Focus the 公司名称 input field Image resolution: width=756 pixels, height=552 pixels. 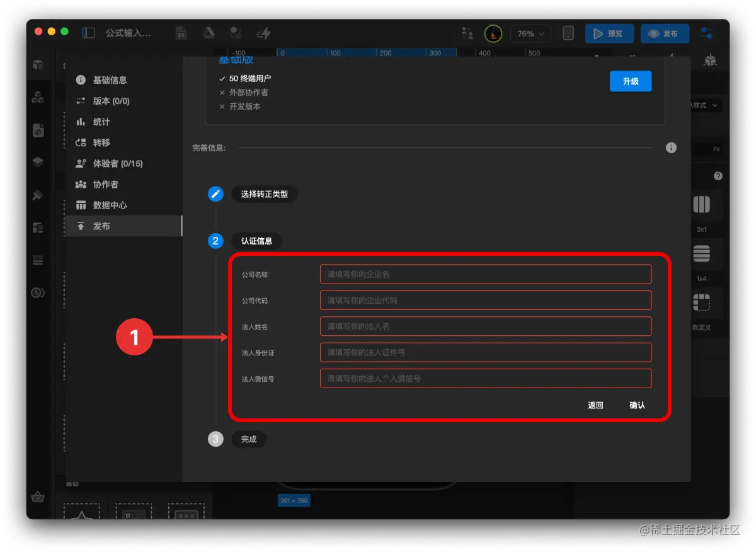486,274
